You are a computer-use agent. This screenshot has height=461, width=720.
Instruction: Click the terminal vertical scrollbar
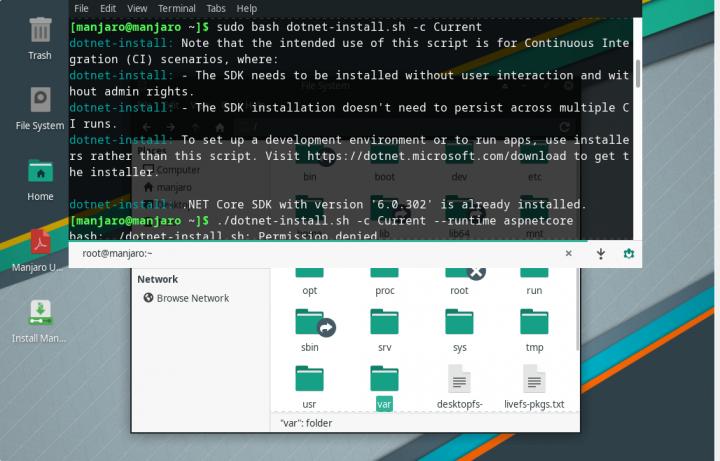(637, 73)
